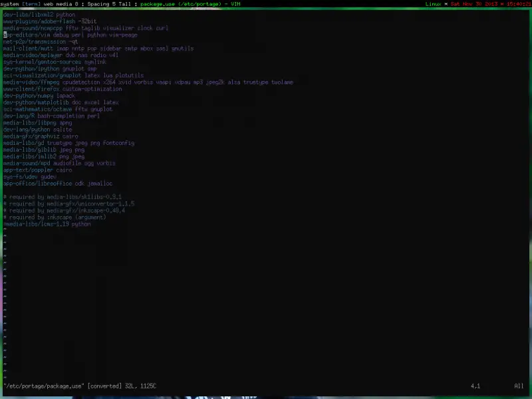Click the "/etc/portage/package.use" status message

(44, 386)
